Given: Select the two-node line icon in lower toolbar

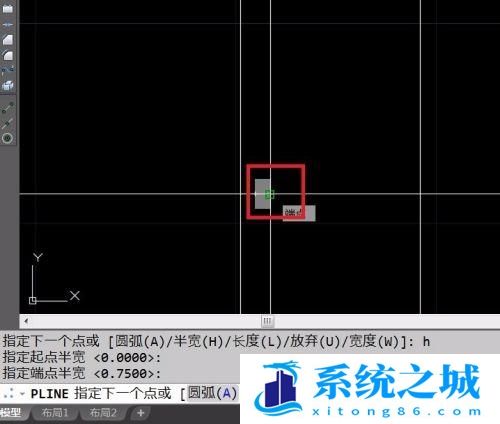Looking at the screenshot, I should pyautogui.click(x=8, y=108).
